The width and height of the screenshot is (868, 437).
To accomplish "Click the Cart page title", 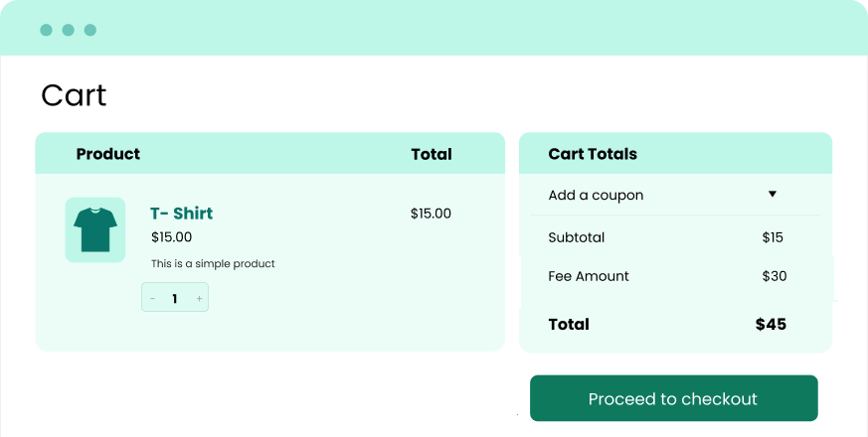I will point(74,95).
